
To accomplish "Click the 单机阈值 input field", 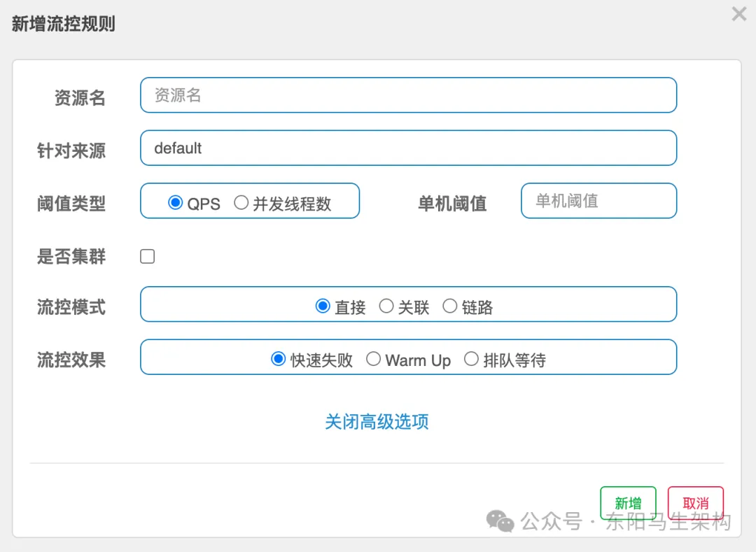I will (x=598, y=201).
